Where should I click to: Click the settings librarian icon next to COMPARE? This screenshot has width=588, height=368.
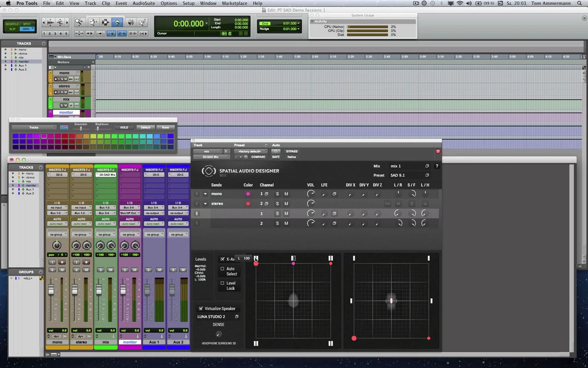[x=246, y=157]
